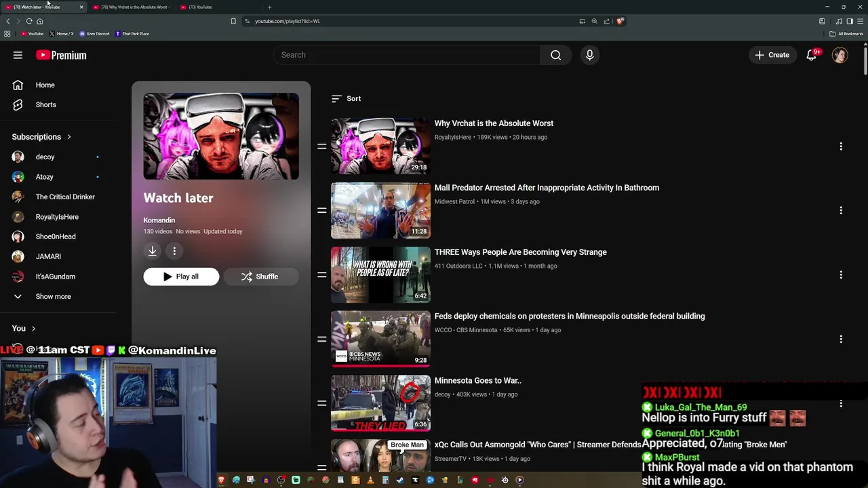Grab reorder handle of Minnesota Goes to War
This screenshot has width=868, height=488.
click(321, 403)
